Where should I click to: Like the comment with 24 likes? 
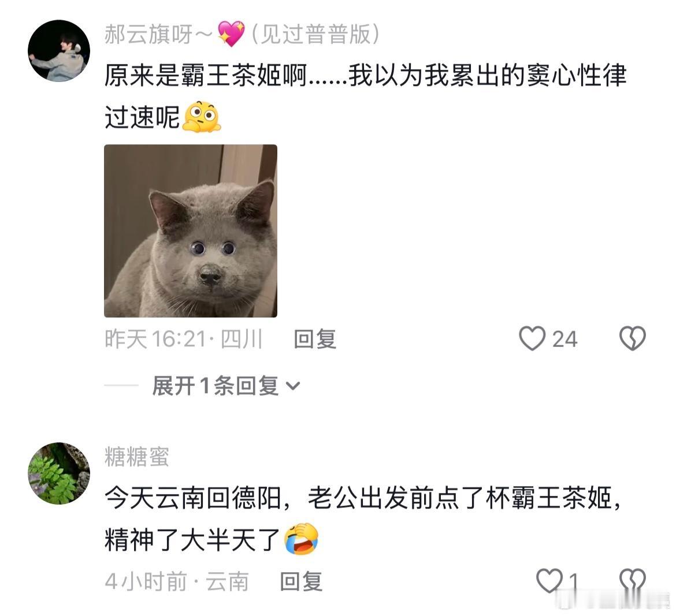pyautogui.click(x=532, y=338)
